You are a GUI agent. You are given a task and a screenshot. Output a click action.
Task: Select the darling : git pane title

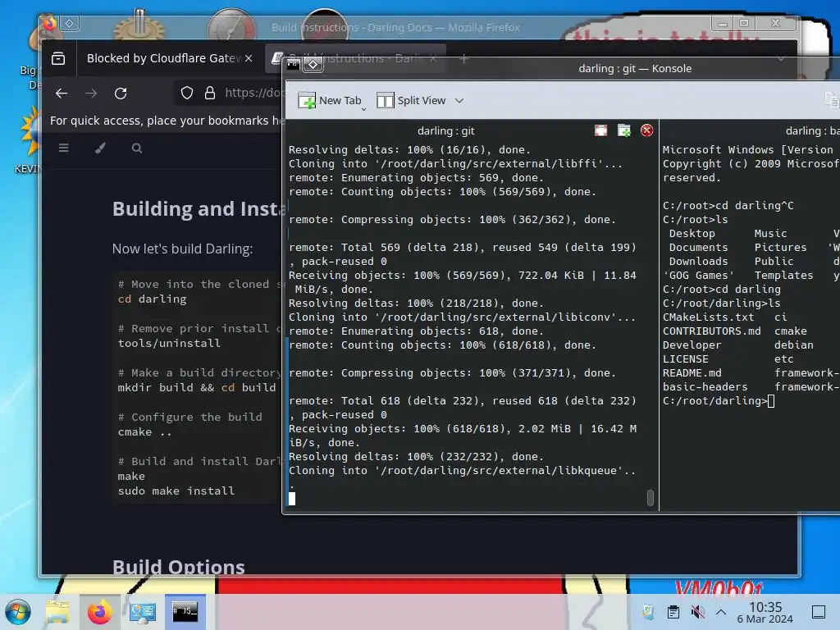coord(445,130)
